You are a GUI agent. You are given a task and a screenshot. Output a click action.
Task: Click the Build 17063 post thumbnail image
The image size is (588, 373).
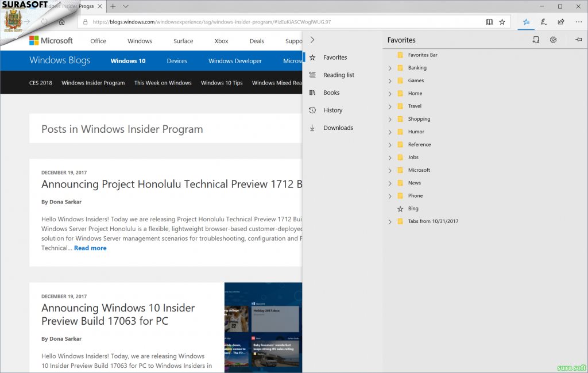pyautogui.click(x=263, y=328)
